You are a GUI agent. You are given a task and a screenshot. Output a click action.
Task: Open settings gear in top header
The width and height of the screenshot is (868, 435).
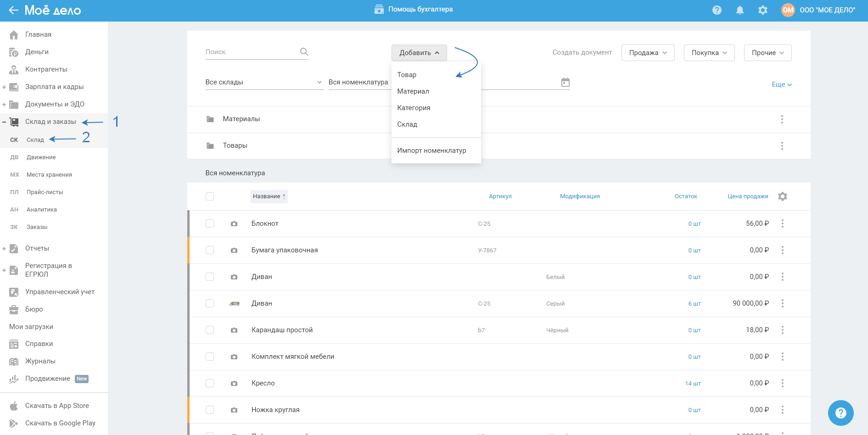tap(762, 10)
